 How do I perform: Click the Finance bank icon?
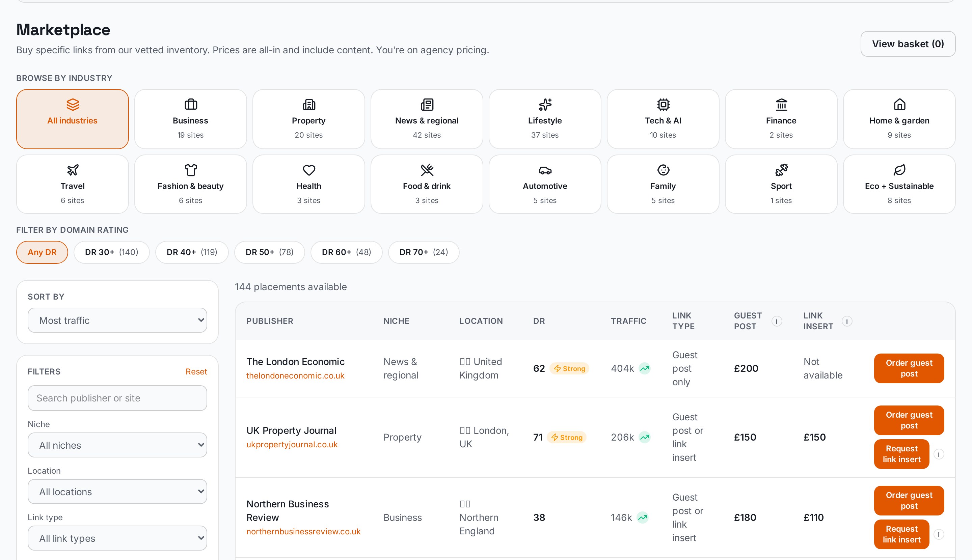[781, 104]
